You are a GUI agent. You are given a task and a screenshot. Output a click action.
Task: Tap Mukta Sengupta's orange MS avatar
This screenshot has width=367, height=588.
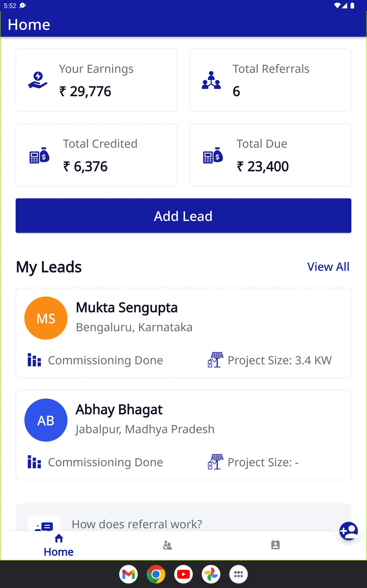tap(46, 318)
